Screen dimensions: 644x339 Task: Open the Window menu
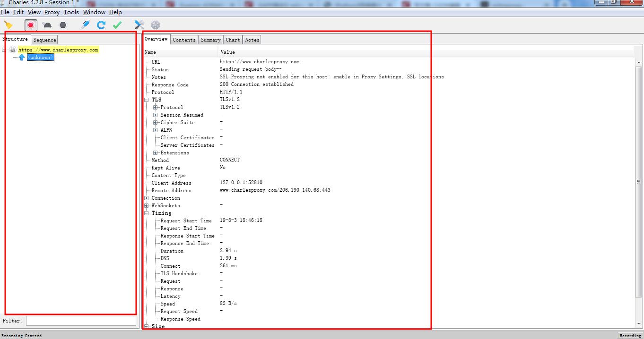pyautogui.click(x=94, y=12)
